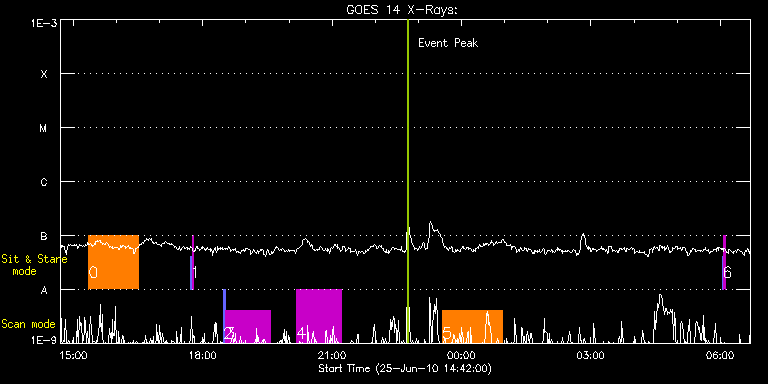Click the 'Scan mode' label
The image size is (768, 384).
click(28, 324)
